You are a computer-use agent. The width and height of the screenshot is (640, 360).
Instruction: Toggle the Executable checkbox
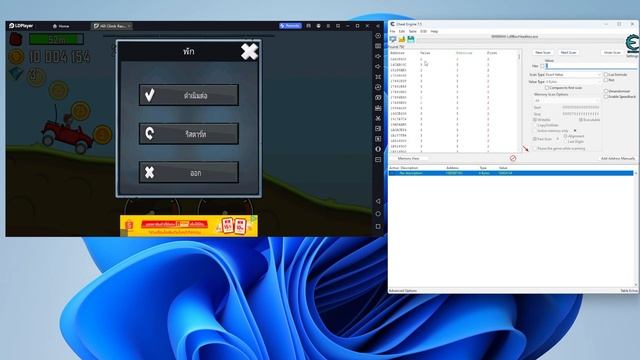(x=580, y=120)
